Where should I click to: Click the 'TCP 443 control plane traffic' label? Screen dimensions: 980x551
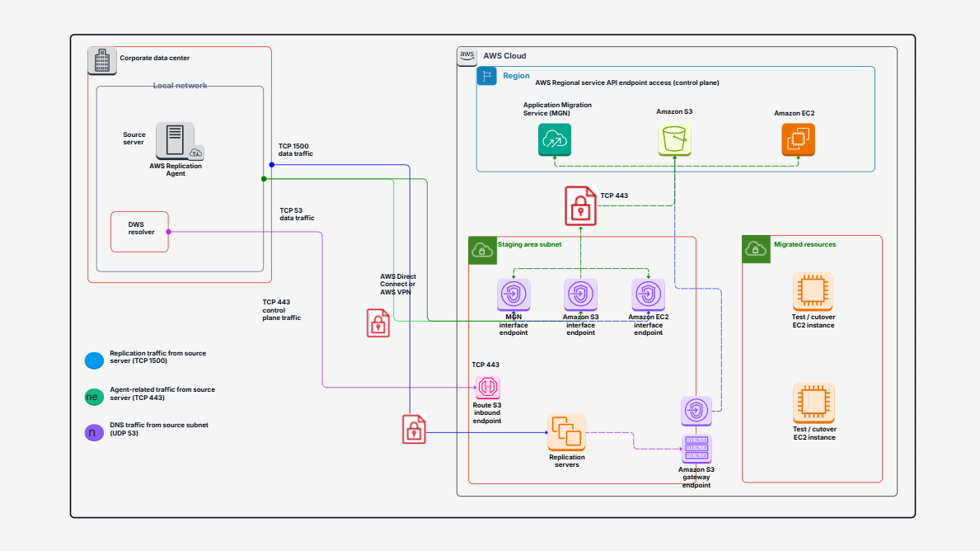(281, 309)
